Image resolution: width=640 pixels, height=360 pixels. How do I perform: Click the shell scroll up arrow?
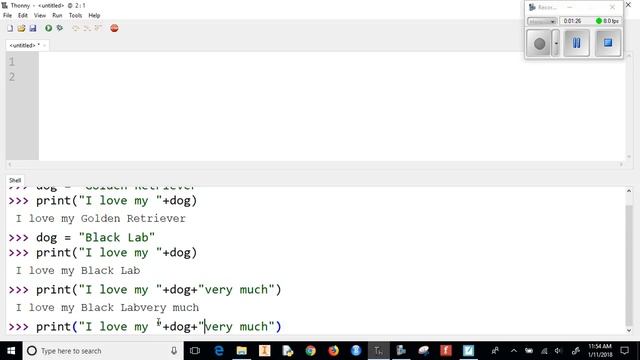[x=629, y=191]
